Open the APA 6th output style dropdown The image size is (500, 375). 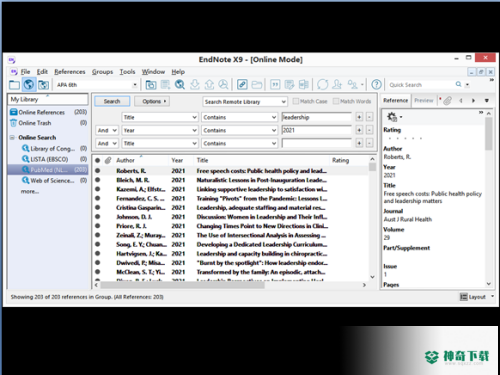[x=97, y=85]
